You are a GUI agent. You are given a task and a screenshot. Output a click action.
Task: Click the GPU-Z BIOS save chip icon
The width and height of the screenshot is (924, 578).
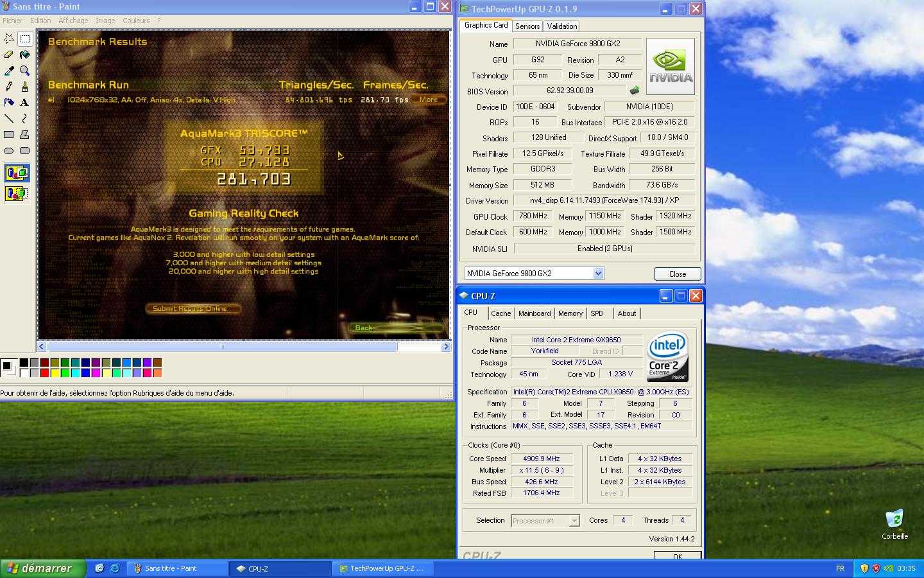(635, 91)
